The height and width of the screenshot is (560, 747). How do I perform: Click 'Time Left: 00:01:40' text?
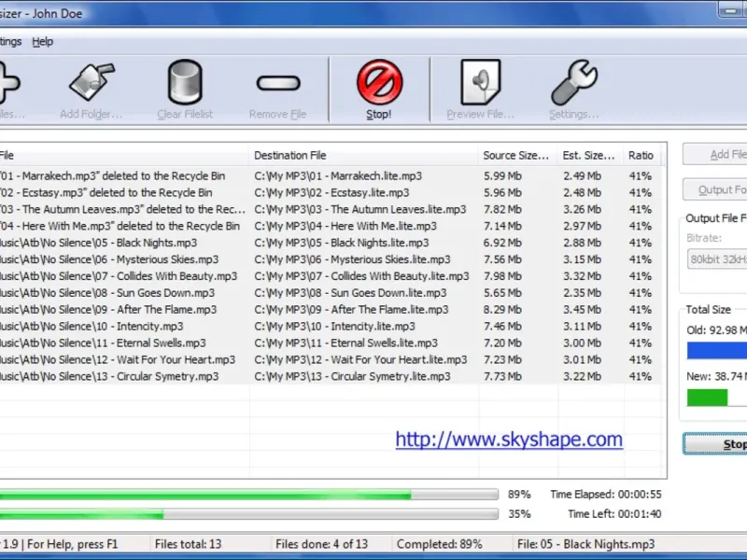point(614,514)
